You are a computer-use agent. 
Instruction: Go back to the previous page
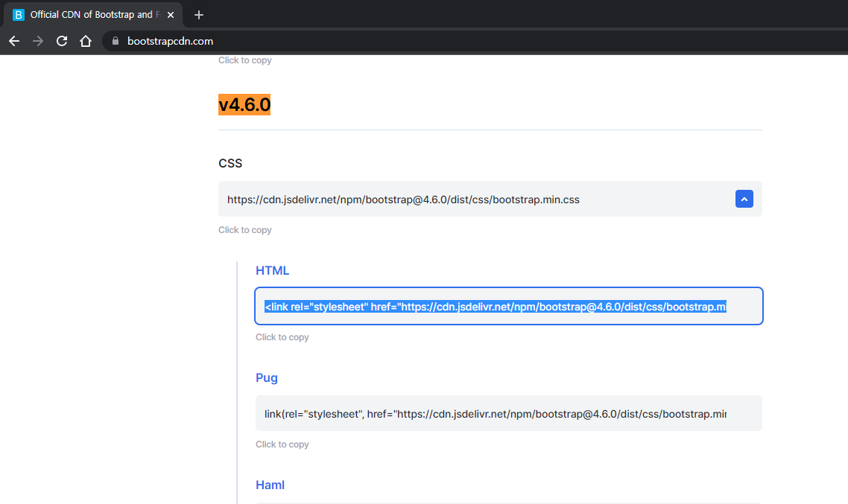[x=14, y=41]
